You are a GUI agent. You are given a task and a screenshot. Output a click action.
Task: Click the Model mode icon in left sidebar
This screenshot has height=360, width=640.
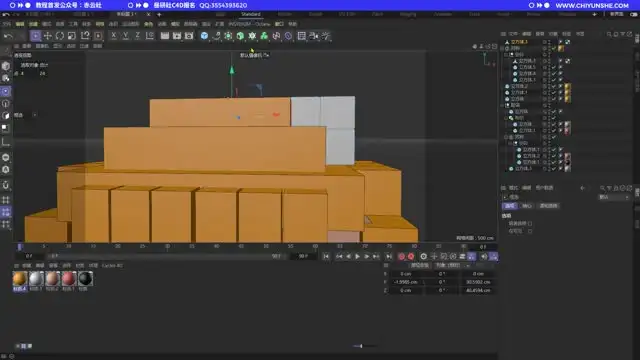(x=6, y=66)
